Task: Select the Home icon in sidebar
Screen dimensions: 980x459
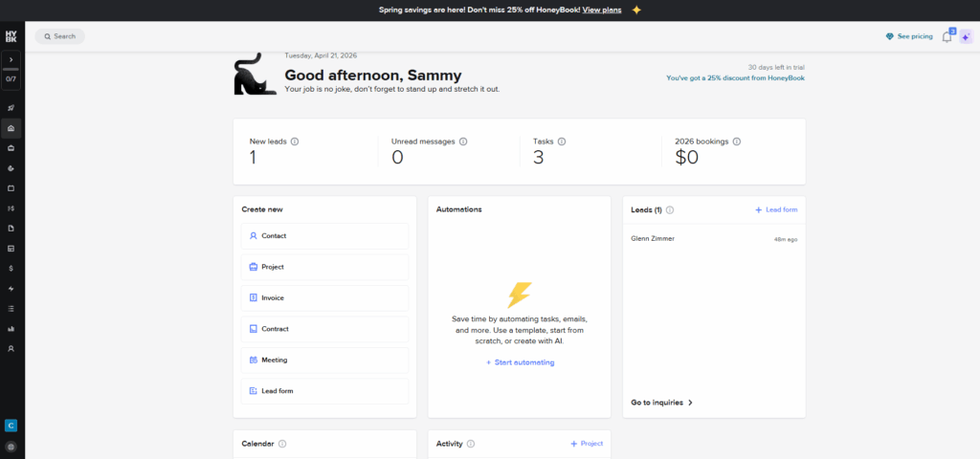Action: point(11,128)
